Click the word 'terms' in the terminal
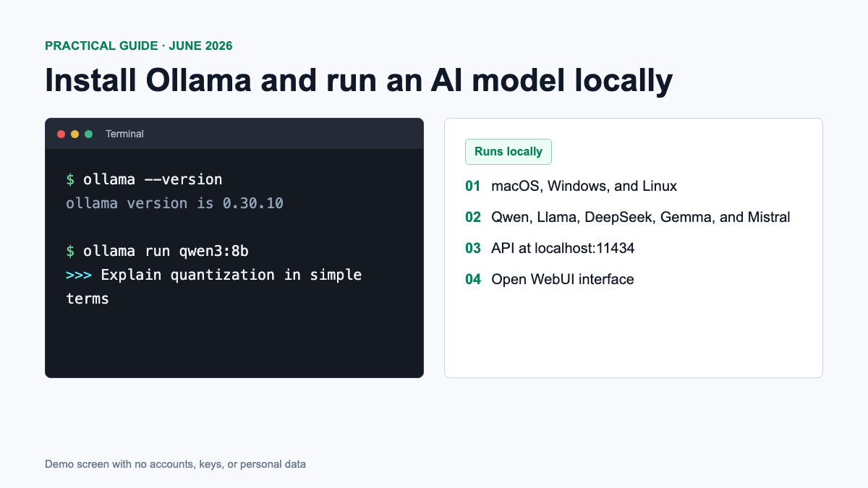The width and height of the screenshot is (868, 488). (88, 299)
